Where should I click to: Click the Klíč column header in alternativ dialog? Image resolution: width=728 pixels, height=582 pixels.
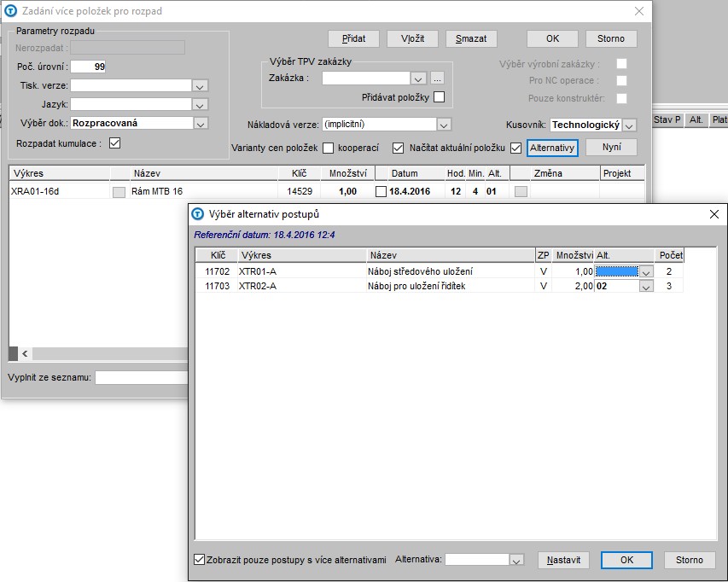coord(218,255)
